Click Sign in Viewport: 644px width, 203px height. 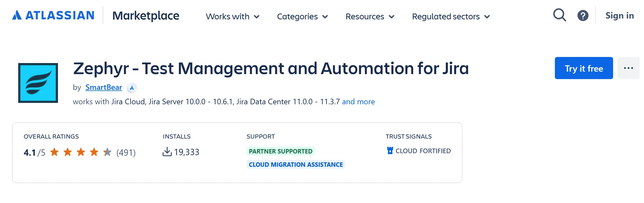tap(619, 15)
